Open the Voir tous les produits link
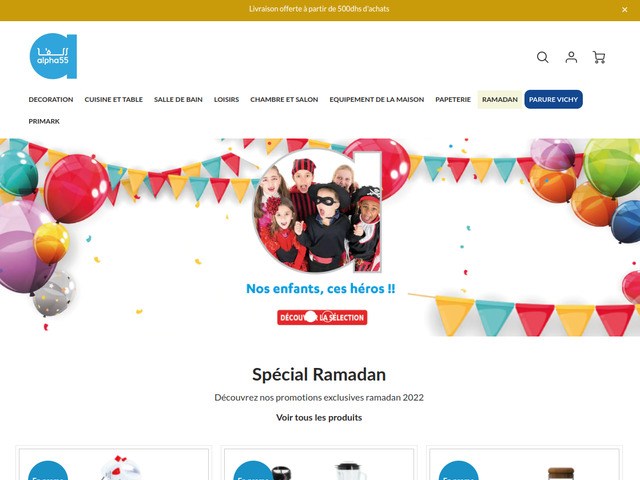 (319, 418)
